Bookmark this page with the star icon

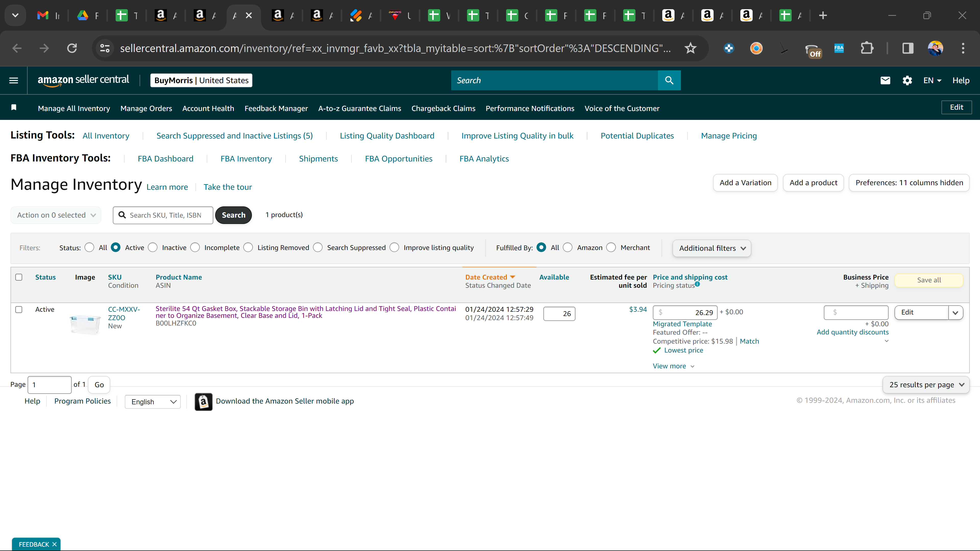(691, 48)
